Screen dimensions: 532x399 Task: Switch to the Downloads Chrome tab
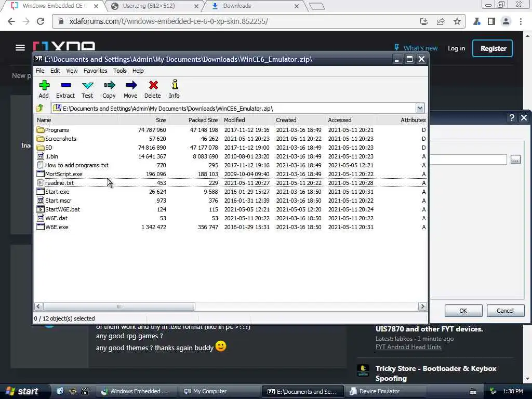click(255, 6)
